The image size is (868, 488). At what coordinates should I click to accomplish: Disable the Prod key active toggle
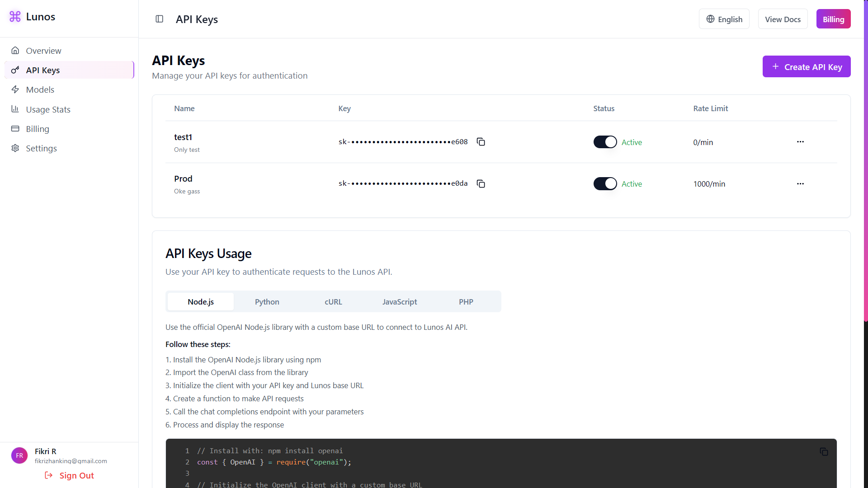[x=605, y=183]
